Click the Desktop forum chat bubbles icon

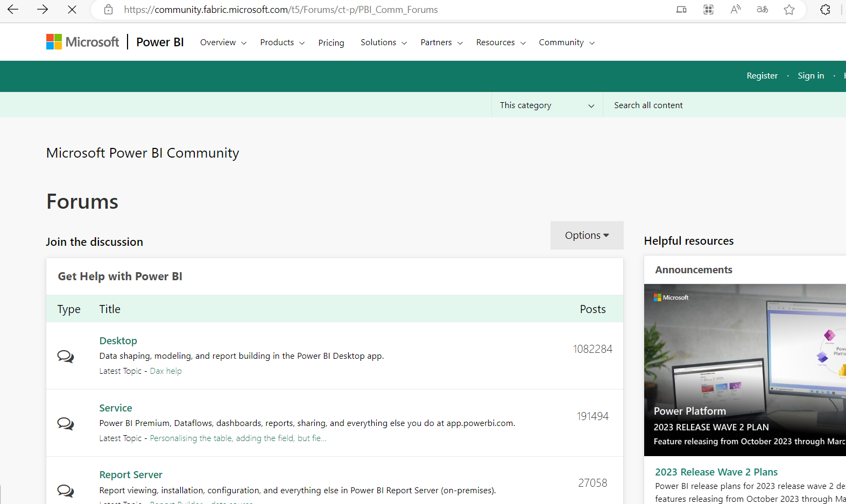(66, 356)
